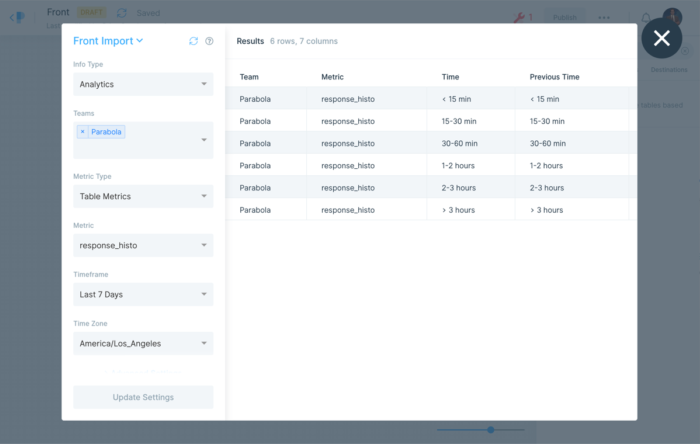Screen dimensions: 700x444
Task: Click the Metric column header
Action: 333,77
